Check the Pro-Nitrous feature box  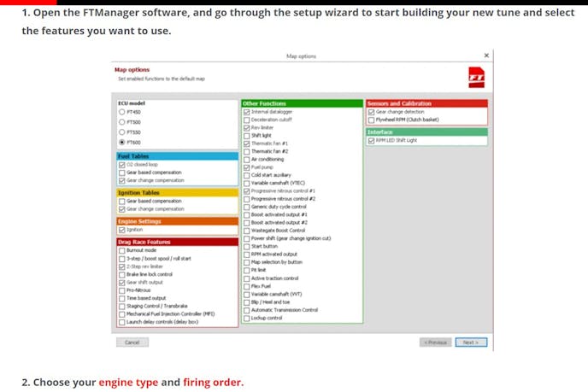(121, 290)
